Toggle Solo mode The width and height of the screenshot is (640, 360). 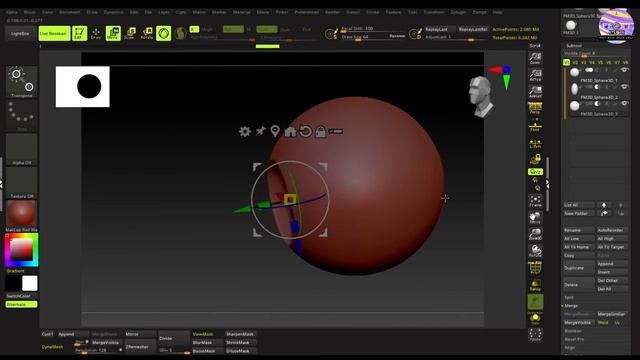coord(535,318)
